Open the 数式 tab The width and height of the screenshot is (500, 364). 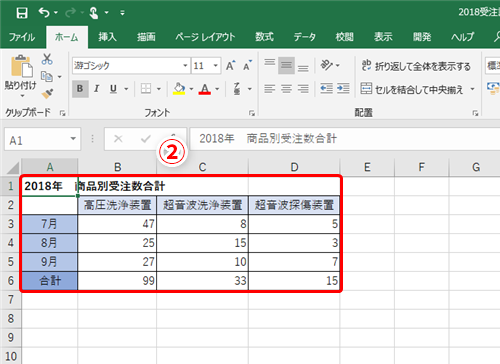coord(265,37)
